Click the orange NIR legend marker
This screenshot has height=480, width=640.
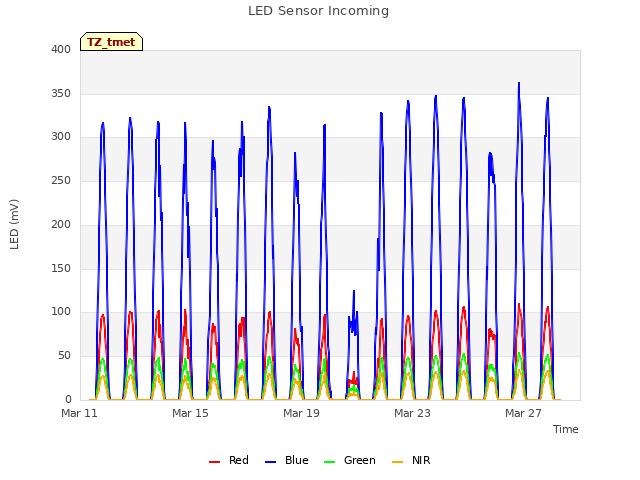[x=398, y=462]
